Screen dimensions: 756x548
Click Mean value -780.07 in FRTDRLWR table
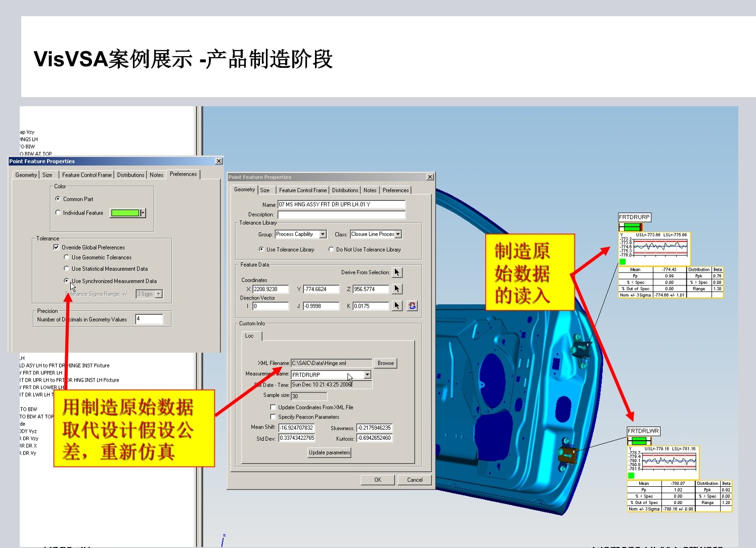[x=678, y=484]
